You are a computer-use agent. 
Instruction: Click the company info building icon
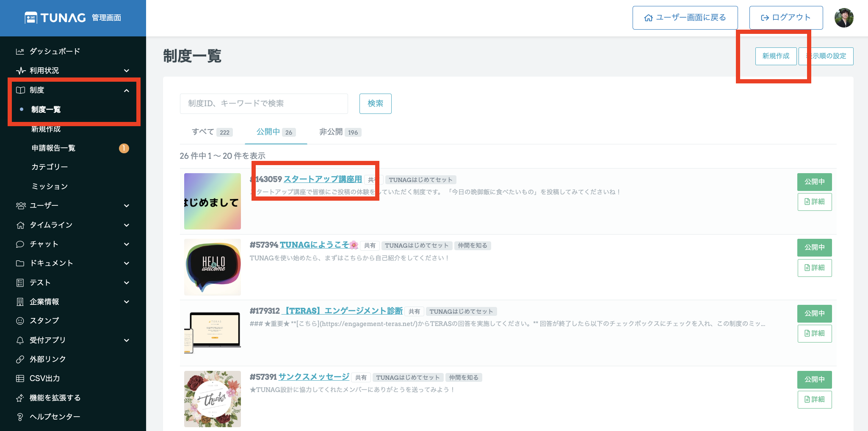coord(20,301)
